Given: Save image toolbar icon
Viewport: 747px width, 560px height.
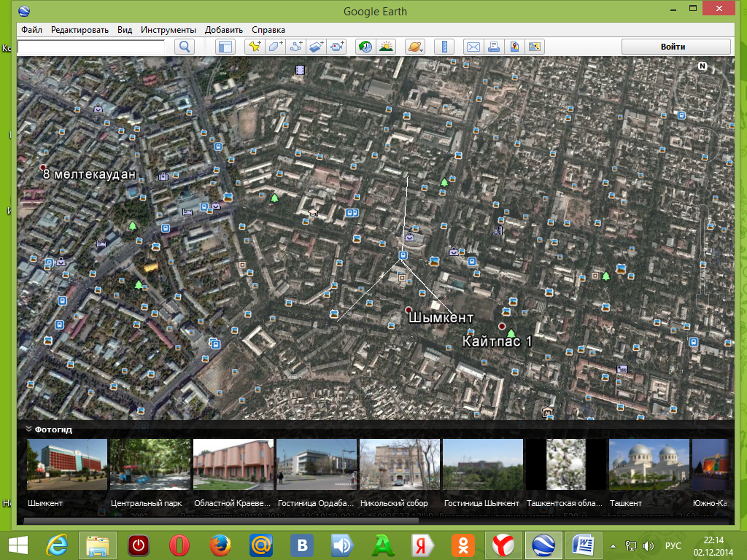Looking at the screenshot, I should (x=514, y=47).
